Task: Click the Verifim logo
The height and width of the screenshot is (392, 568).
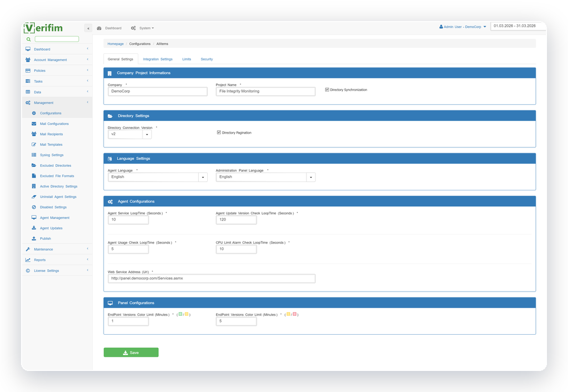Action: (43, 28)
